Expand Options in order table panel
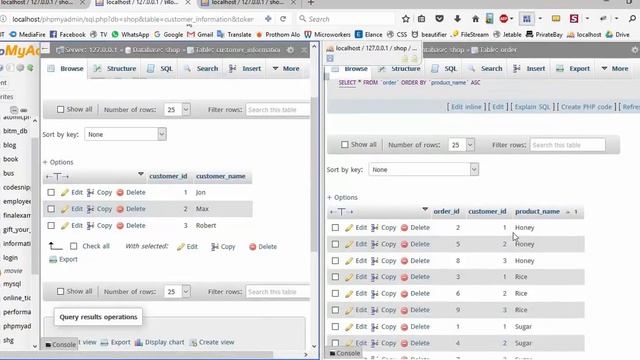The height and width of the screenshot is (360, 640). pos(342,197)
